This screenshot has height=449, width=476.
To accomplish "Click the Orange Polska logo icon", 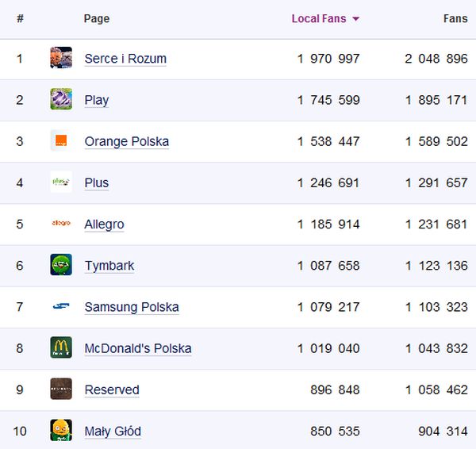I will [61, 141].
